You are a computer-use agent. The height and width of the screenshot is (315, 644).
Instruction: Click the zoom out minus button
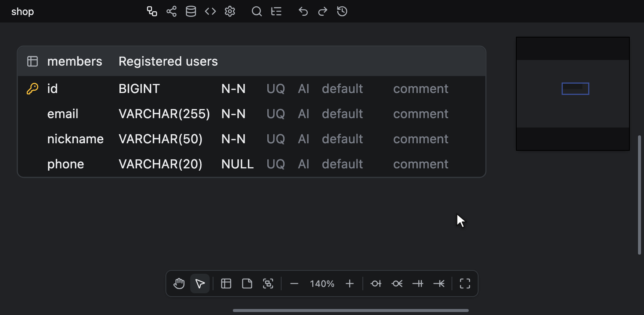click(x=294, y=283)
